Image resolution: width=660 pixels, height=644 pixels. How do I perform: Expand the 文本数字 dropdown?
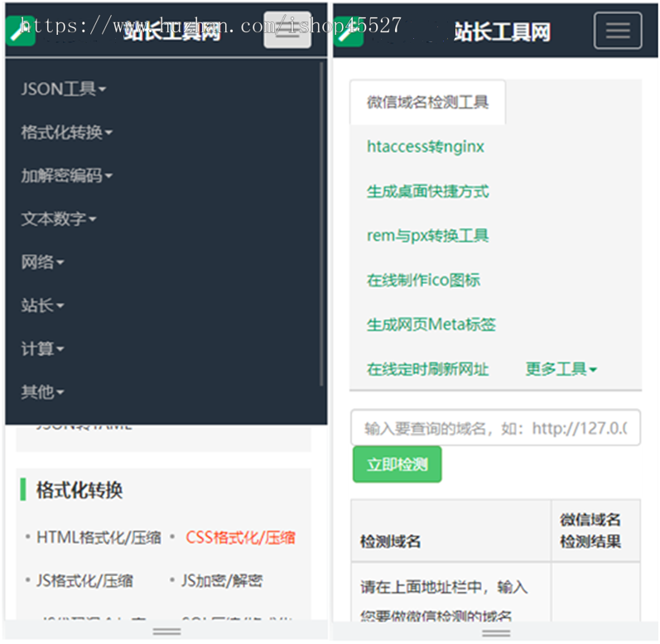(x=59, y=219)
